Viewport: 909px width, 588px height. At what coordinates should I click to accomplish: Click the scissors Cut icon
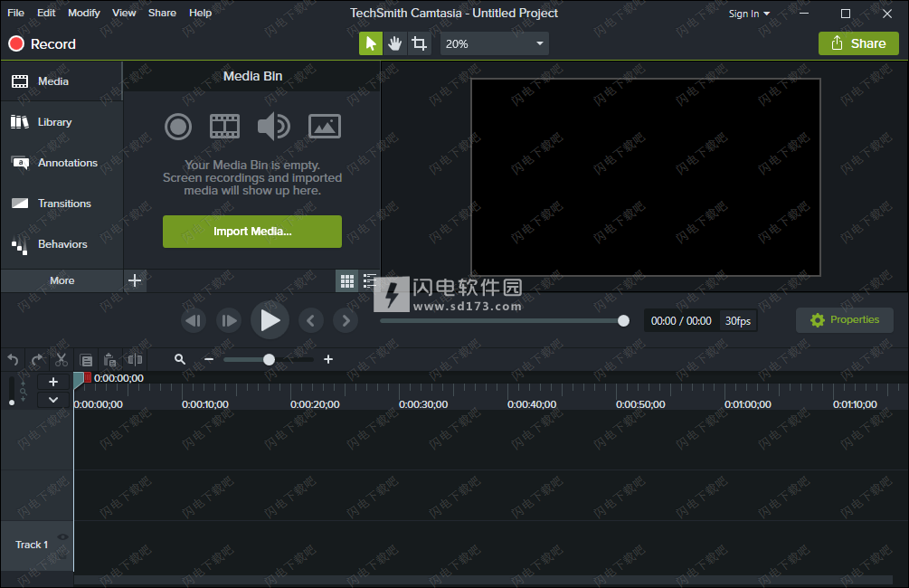click(62, 359)
